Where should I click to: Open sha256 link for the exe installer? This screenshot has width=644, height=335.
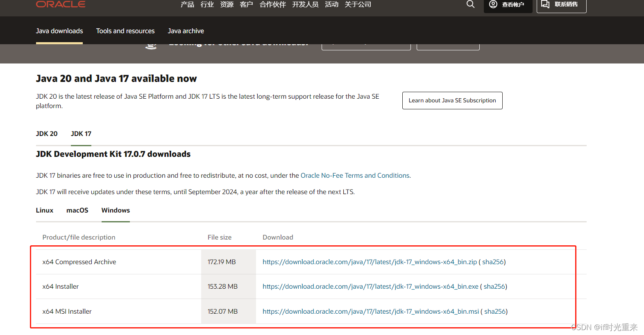click(x=494, y=287)
